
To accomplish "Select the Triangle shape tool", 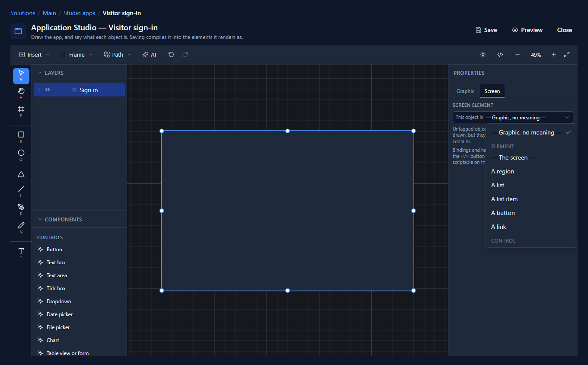I will click(21, 174).
